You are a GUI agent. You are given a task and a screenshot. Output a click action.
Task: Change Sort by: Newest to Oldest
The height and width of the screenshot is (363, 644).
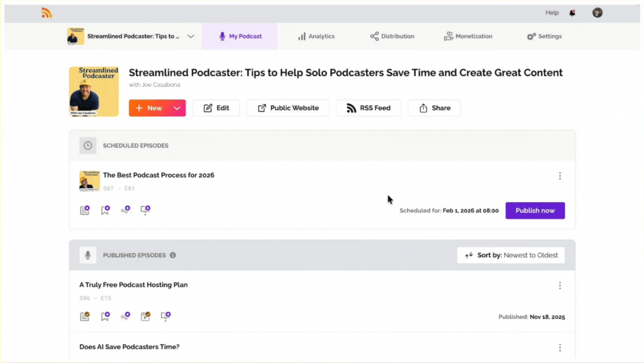tap(511, 255)
